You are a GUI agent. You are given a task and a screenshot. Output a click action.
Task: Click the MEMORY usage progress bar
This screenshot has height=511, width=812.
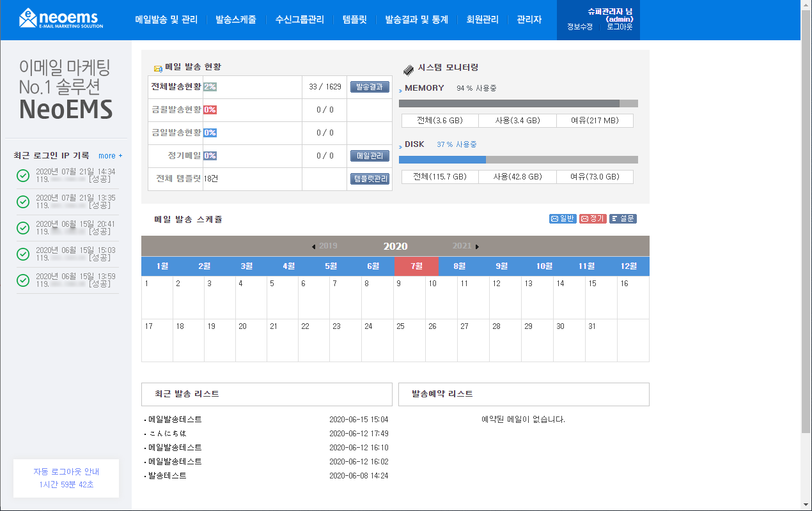coord(519,103)
